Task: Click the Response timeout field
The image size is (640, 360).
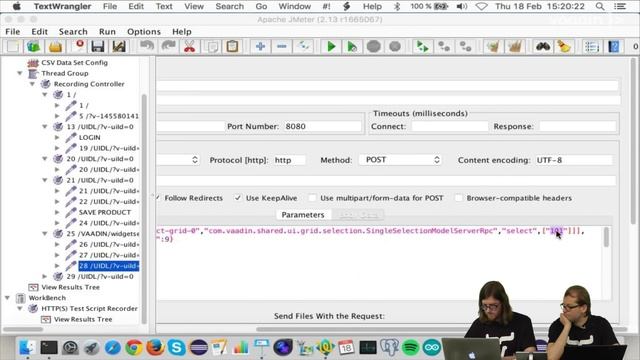Action: tap(577, 126)
